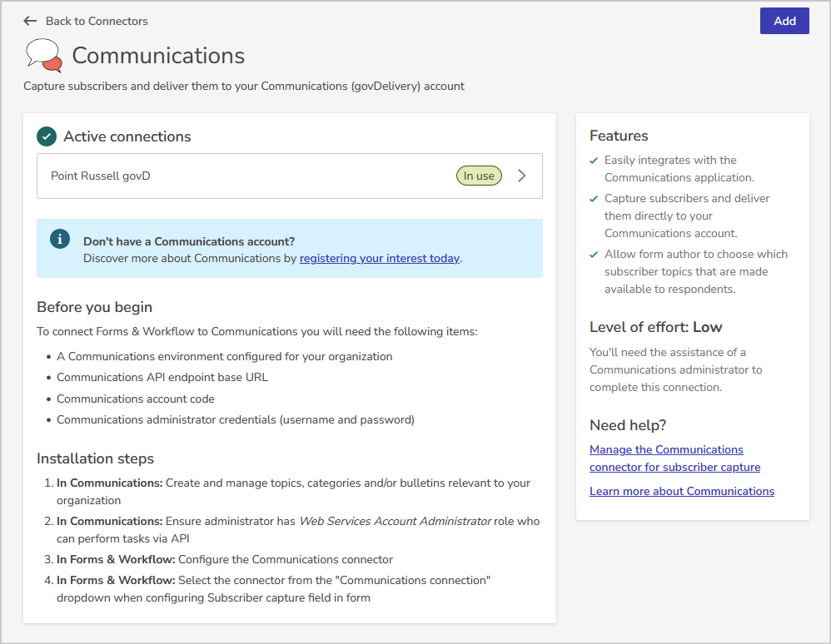Click step 1 Create and manage topics

[294, 492]
